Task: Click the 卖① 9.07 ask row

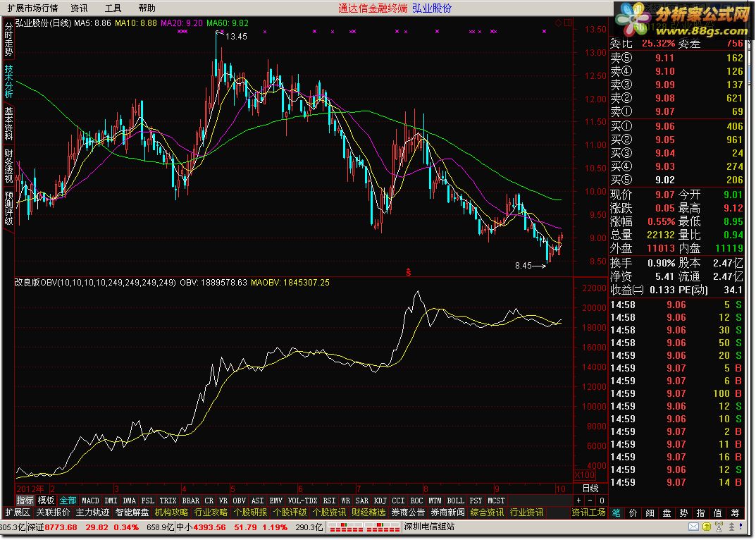Action: [x=677, y=111]
